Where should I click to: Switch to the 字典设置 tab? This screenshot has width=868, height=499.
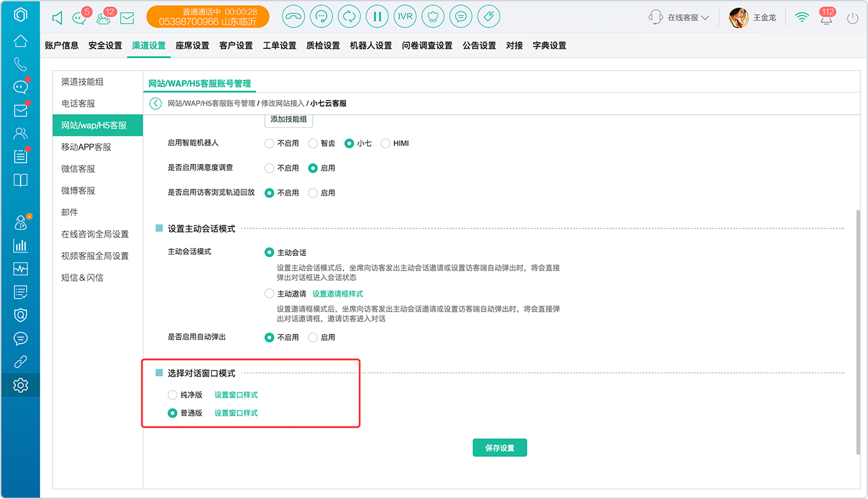point(550,45)
